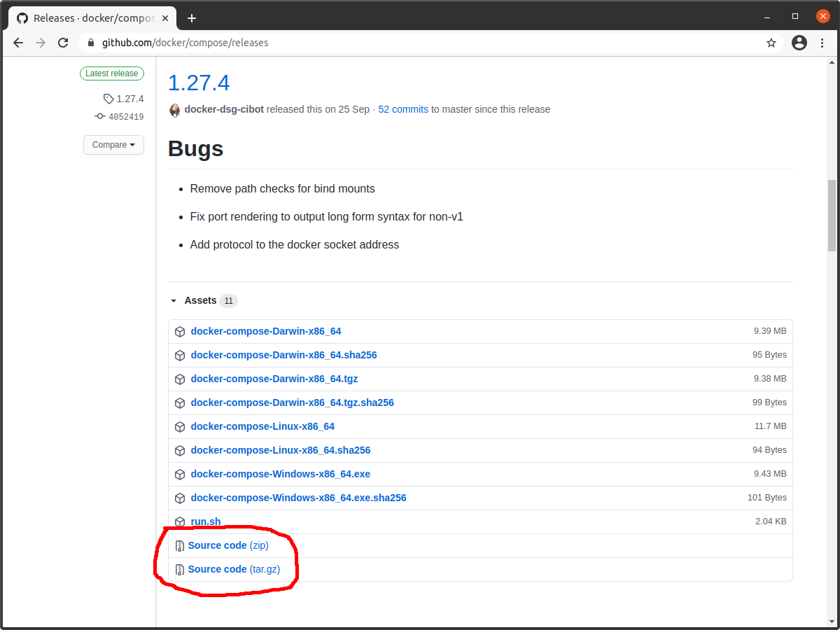840x630 pixels.
Task: Open the 1.27.4 release title link
Action: [x=199, y=83]
